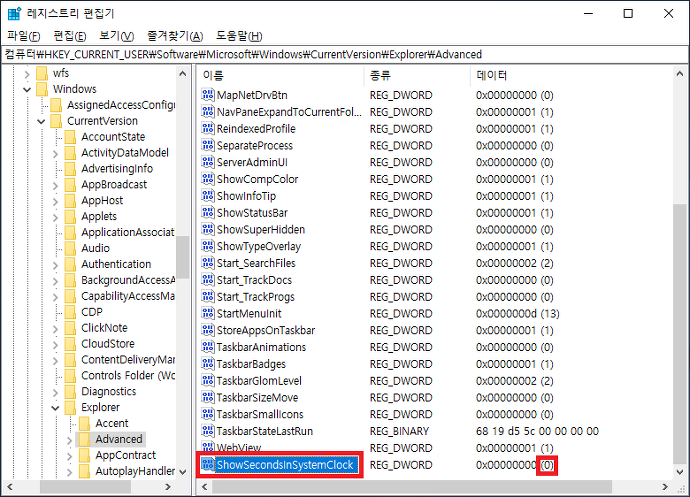Expand the AppBroadcast key

[x=55, y=185]
